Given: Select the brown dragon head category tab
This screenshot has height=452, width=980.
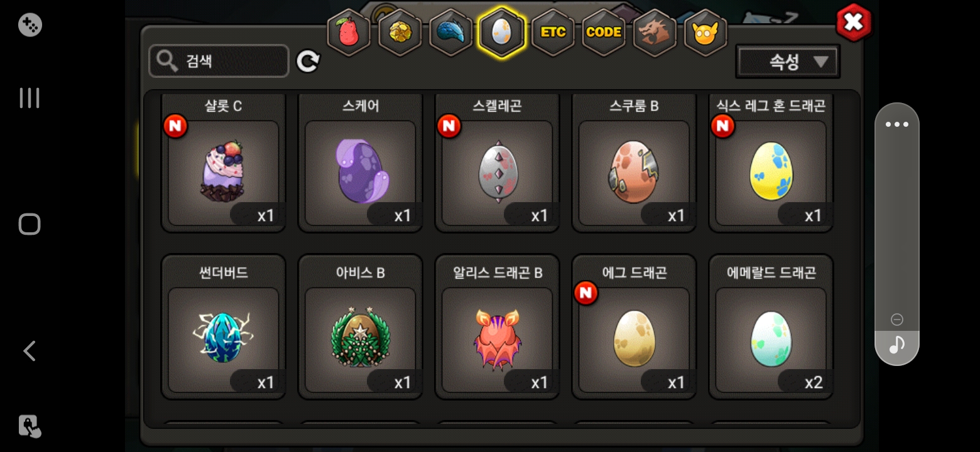Looking at the screenshot, I should coord(655,33).
